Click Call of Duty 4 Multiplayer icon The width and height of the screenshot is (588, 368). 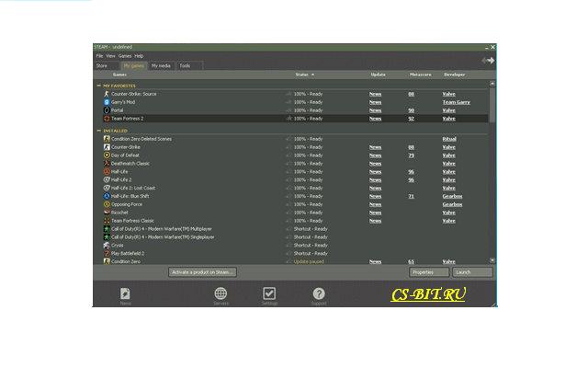[x=107, y=229]
